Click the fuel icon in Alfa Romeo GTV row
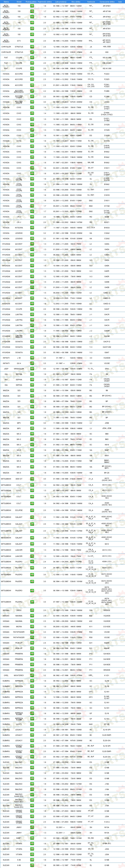Viewport: 125px width, 868px height. (32, 41)
